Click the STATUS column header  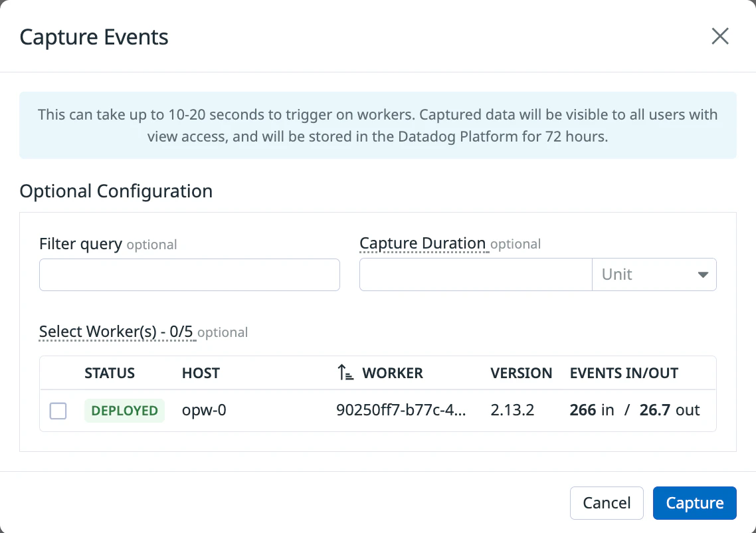point(110,373)
